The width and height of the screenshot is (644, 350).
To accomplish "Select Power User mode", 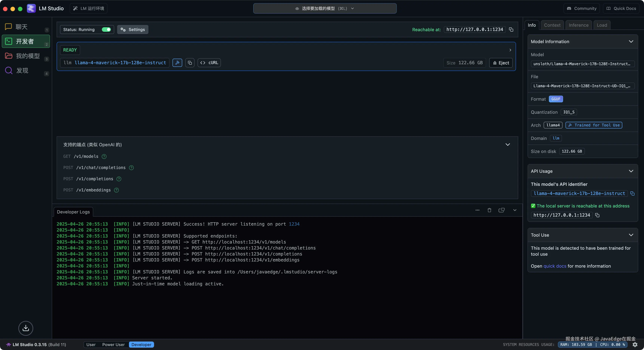I will pos(113,345).
